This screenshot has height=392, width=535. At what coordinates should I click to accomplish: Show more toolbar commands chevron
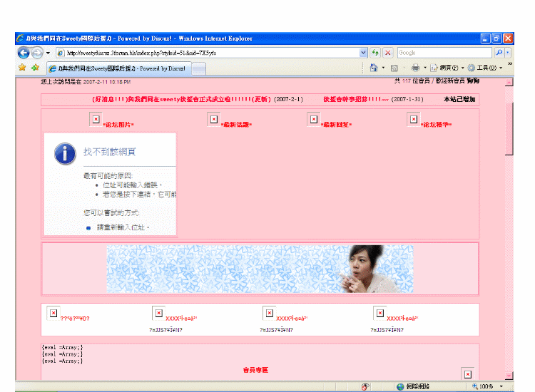[510, 63]
